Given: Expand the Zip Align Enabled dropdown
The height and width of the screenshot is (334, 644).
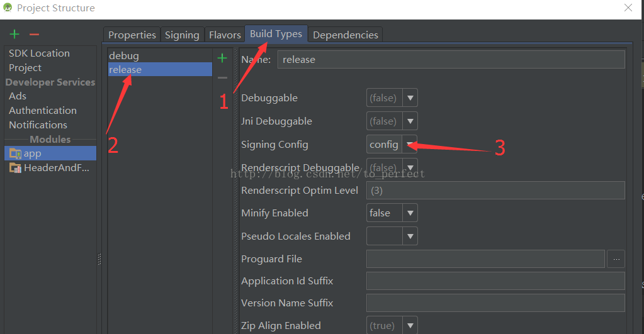Looking at the screenshot, I should pyautogui.click(x=410, y=325).
